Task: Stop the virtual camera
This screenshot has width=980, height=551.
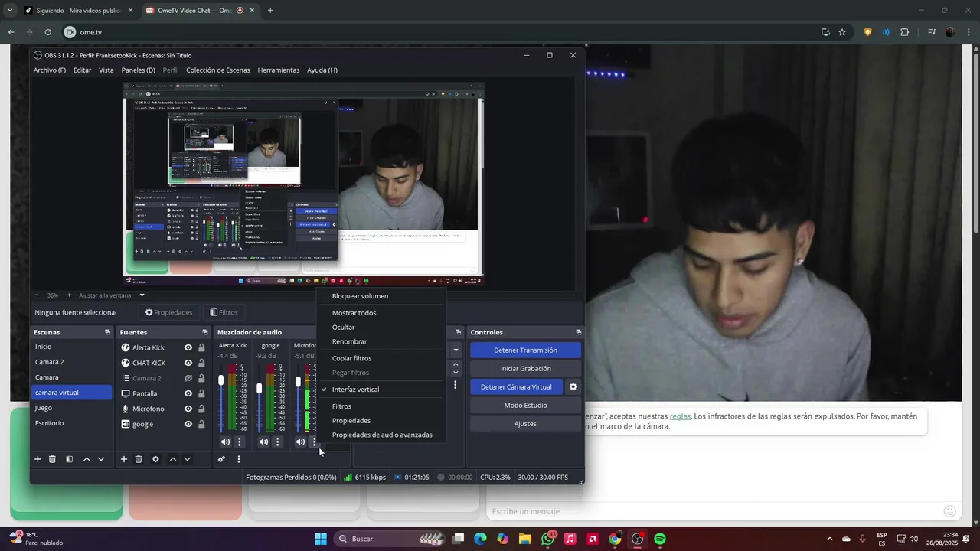Action: tap(516, 387)
